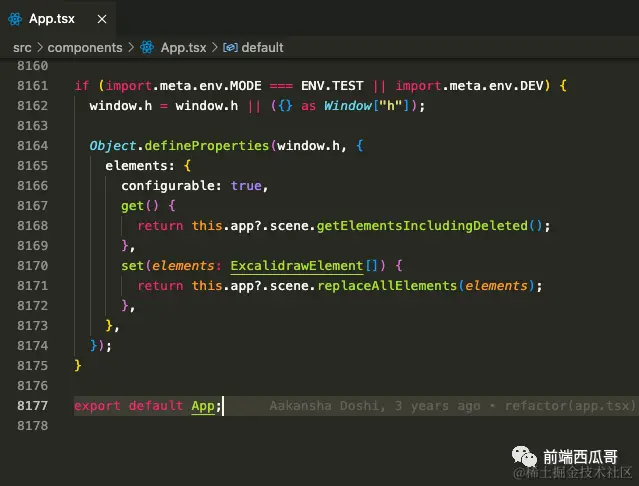Click the React icon on App.tsx tab
The width and height of the screenshot is (639, 486).
15,19
